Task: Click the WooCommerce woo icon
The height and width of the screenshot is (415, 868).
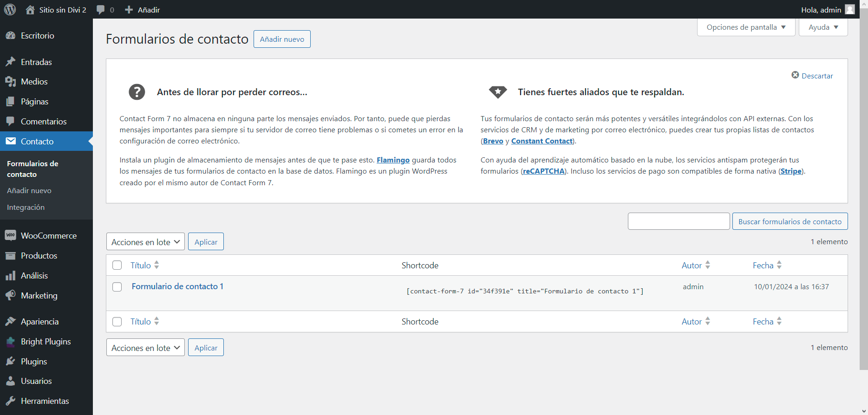Action: click(10, 235)
